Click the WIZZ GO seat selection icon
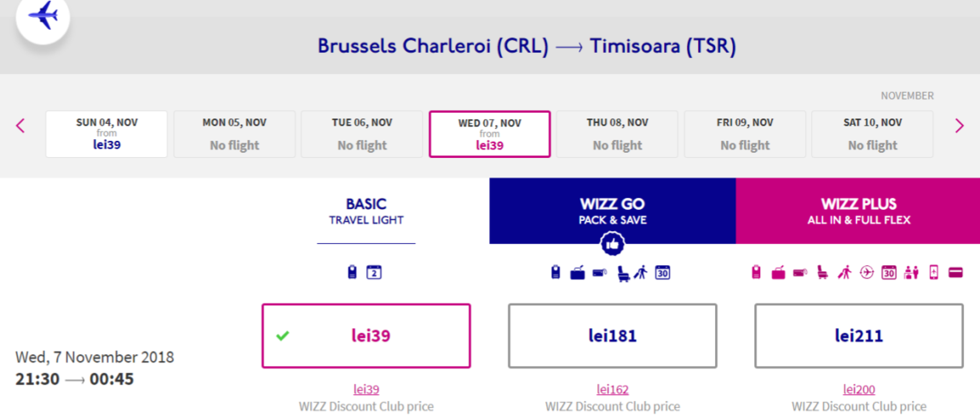 (623, 273)
